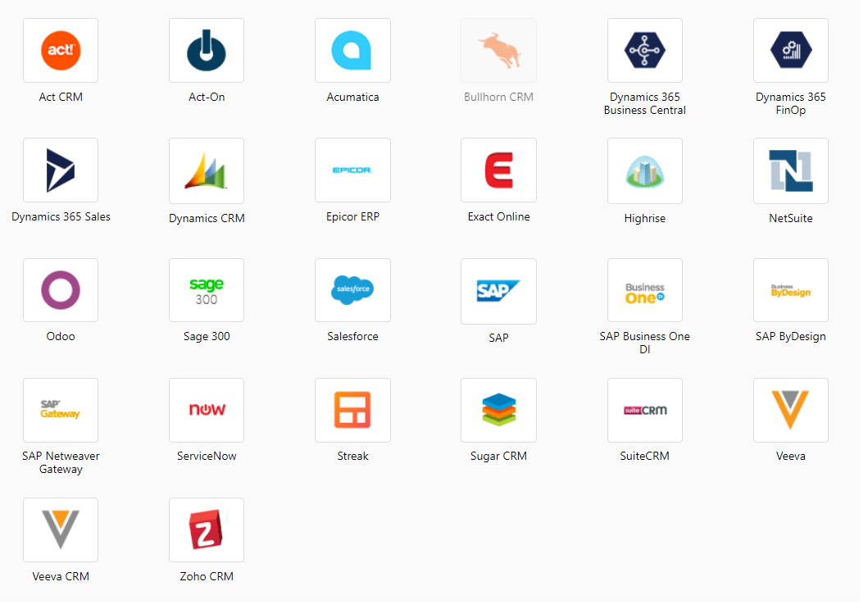Click the 'Odoo' text label
Screen dimensions: 868x609
61,336
